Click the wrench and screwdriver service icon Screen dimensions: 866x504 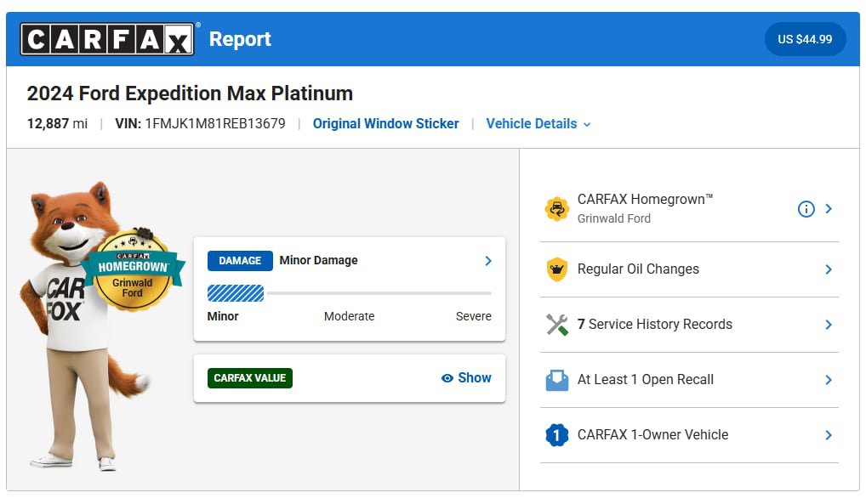pyautogui.click(x=556, y=325)
